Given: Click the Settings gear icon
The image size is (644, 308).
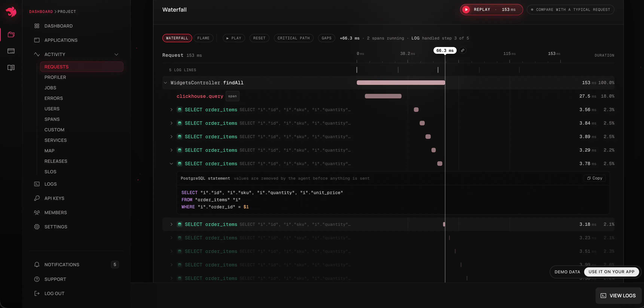Looking at the screenshot, I should click(37, 227).
